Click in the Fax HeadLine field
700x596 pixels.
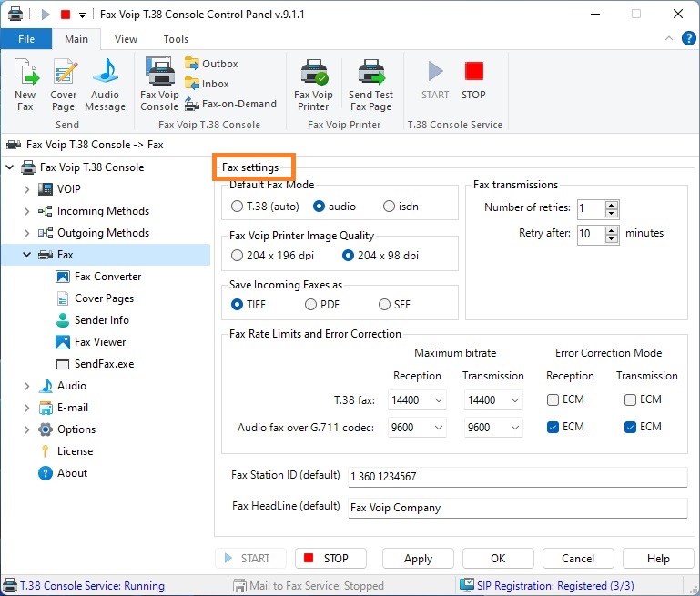point(517,508)
